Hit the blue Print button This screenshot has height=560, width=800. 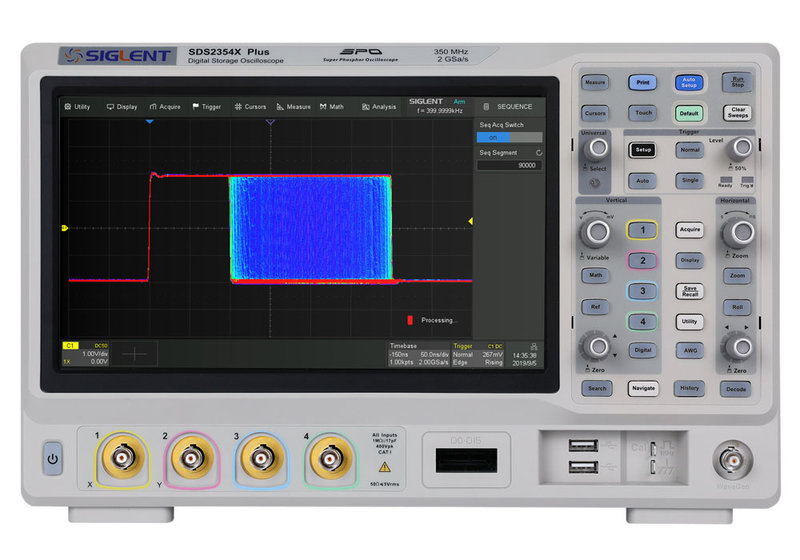(x=642, y=82)
